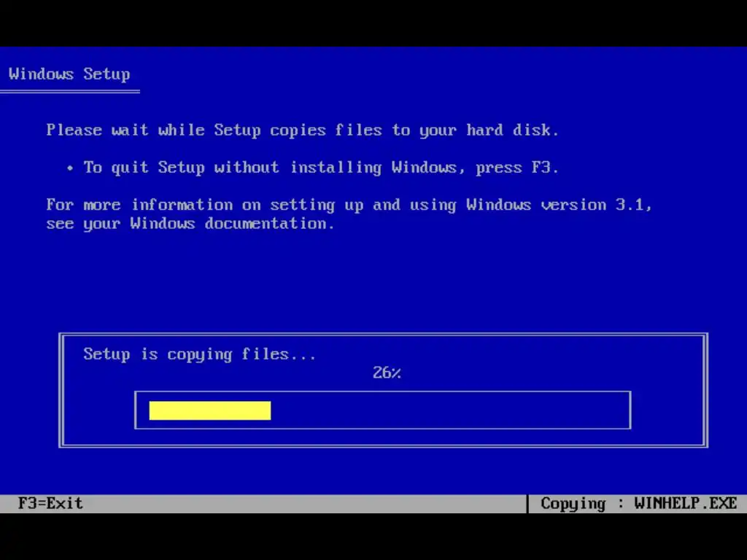Click the press F3 instruction text

(x=517, y=168)
